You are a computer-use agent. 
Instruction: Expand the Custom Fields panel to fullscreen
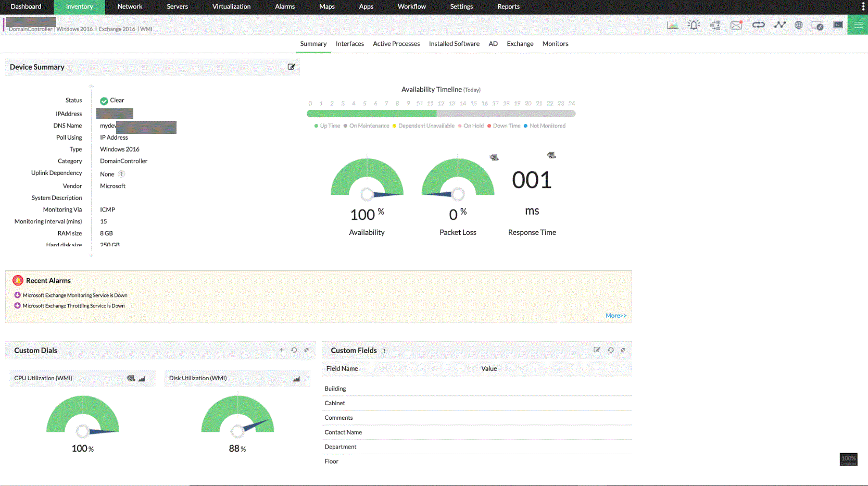coord(623,350)
